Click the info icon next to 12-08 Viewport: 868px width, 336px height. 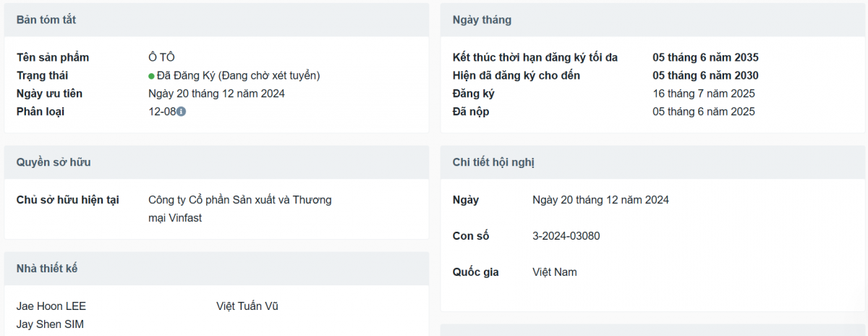pyautogui.click(x=182, y=112)
